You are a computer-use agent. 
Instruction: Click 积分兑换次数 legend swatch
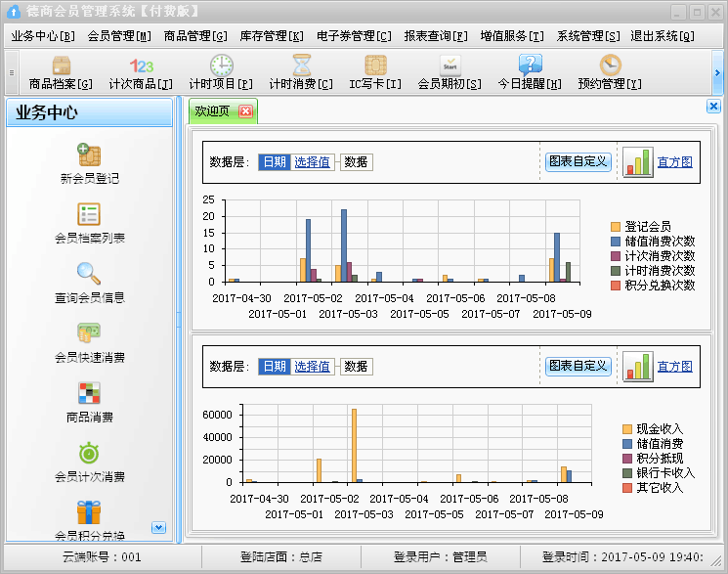point(616,286)
